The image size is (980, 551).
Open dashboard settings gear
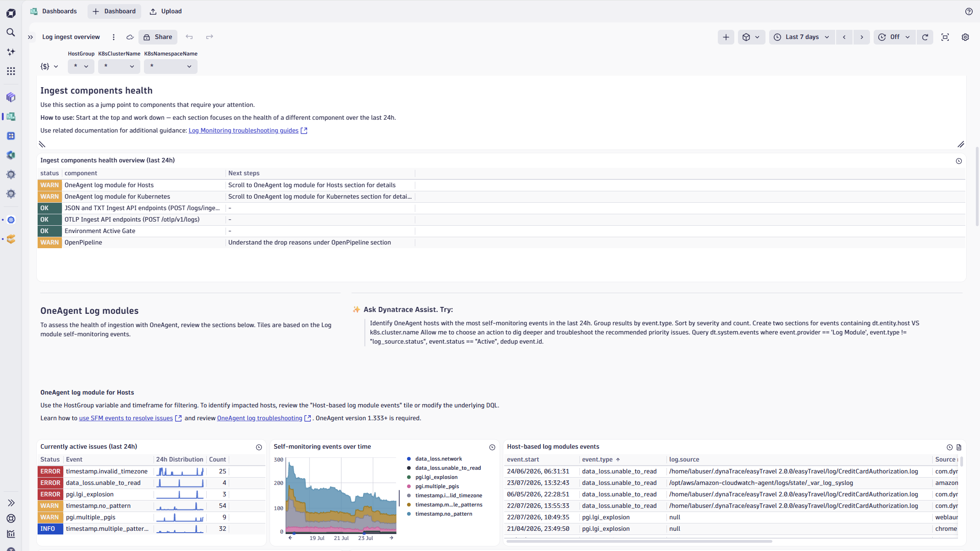[965, 37]
